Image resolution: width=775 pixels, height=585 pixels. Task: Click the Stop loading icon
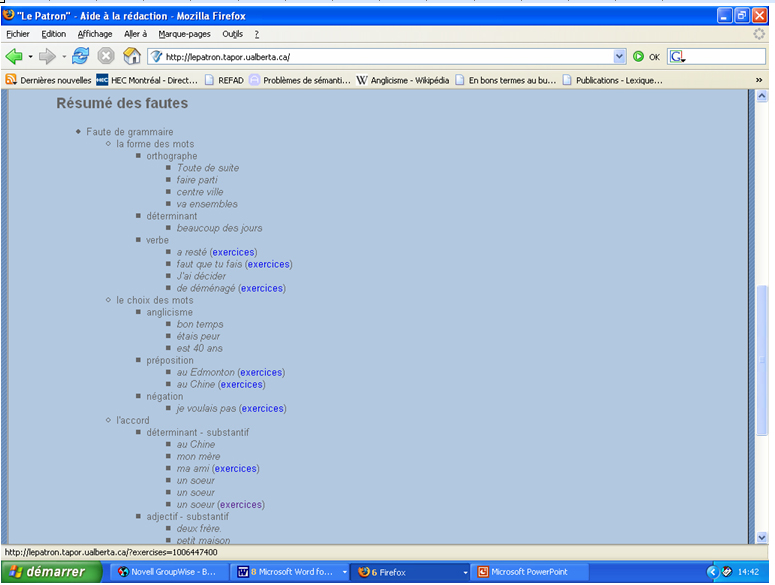click(x=105, y=57)
